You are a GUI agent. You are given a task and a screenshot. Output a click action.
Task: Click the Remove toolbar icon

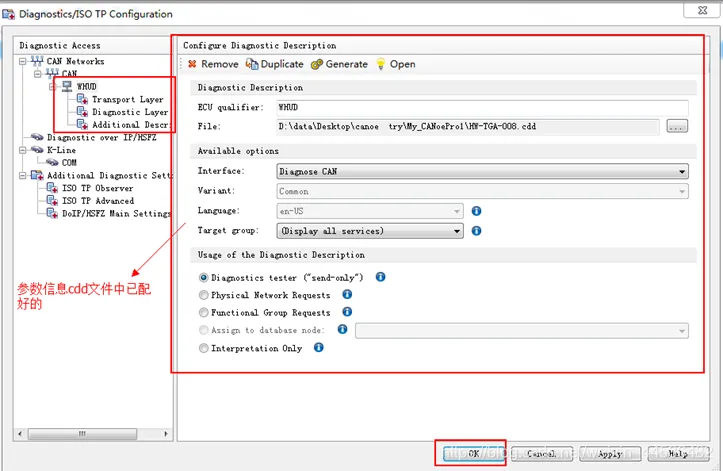click(191, 64)
